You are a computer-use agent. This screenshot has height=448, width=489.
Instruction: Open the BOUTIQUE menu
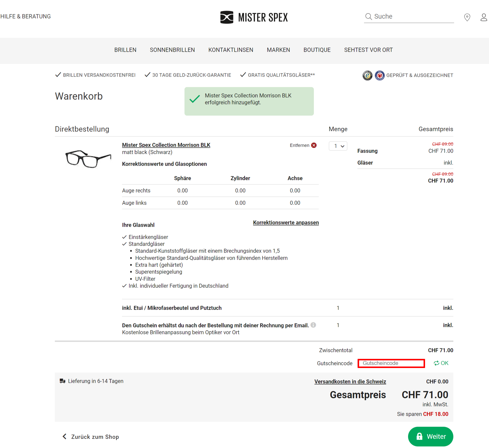point(317,50)
